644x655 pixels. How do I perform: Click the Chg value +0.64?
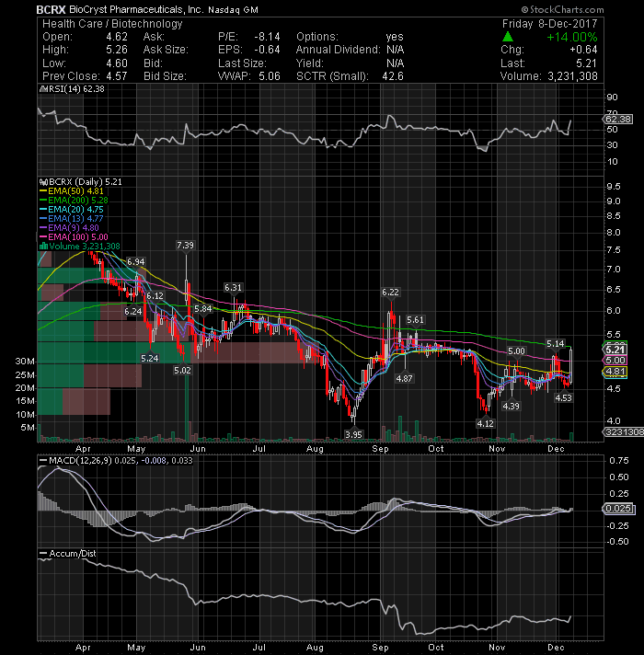(583, 50)
